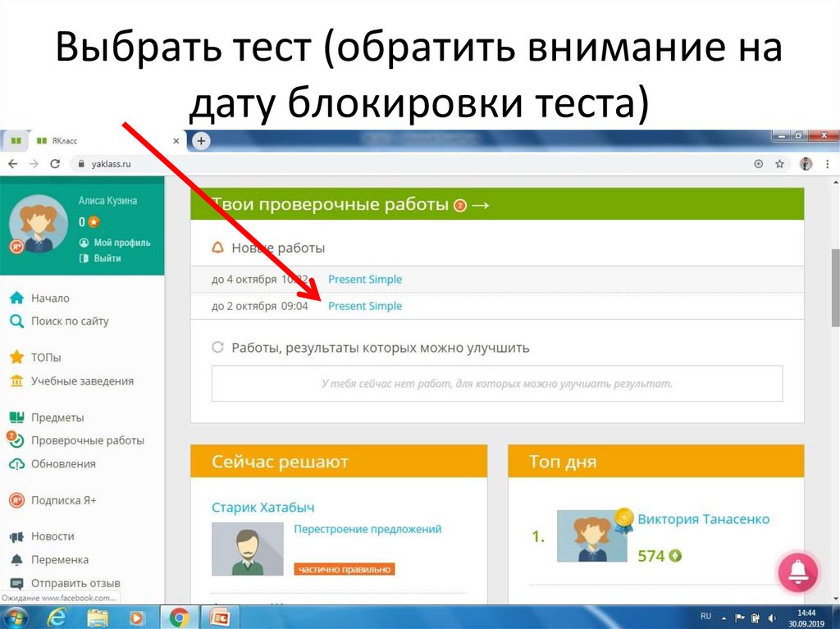Click the Предметы books icon
840x629 pixels.
tap(18, 417)
